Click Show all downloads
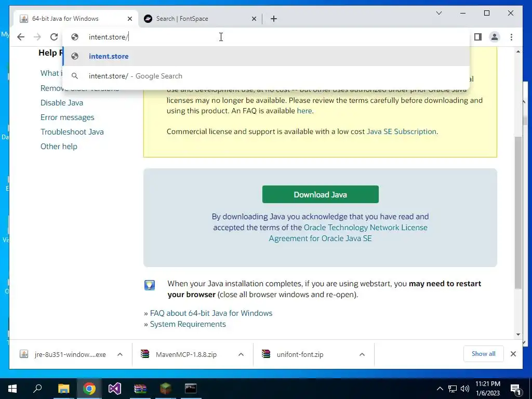 coord(483,354)
